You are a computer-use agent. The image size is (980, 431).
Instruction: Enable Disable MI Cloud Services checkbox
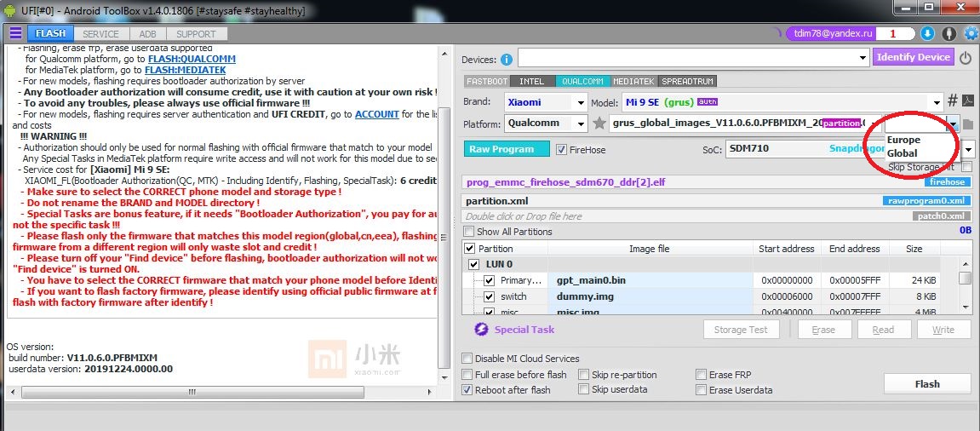(467, 359)
